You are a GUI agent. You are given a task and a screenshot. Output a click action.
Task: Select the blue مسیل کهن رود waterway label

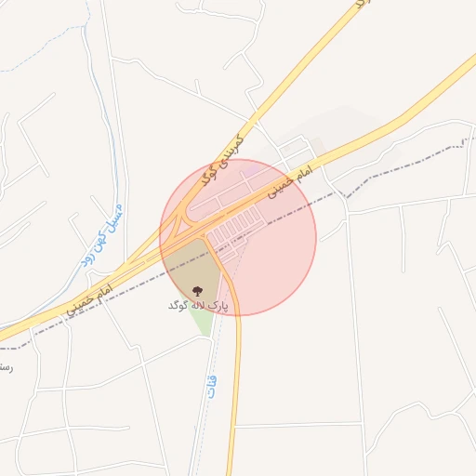coord(102,236)
